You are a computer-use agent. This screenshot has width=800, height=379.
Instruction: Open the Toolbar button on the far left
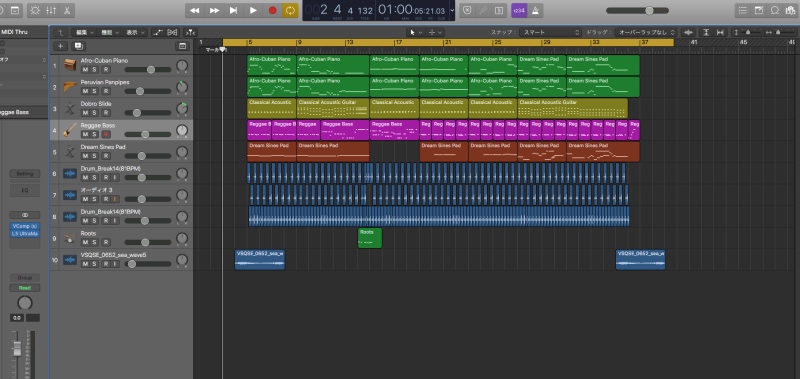(x=15, y=10)
